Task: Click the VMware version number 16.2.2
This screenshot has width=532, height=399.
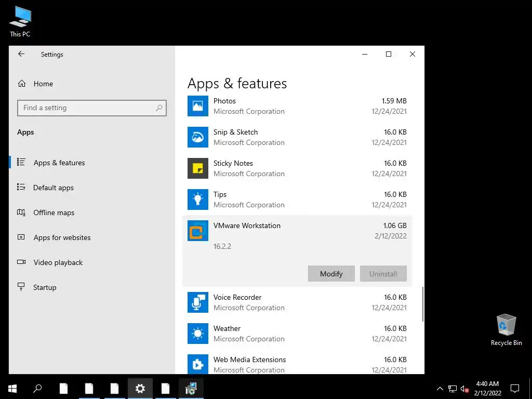Action: pyautogui.click(x=222, y=246)
